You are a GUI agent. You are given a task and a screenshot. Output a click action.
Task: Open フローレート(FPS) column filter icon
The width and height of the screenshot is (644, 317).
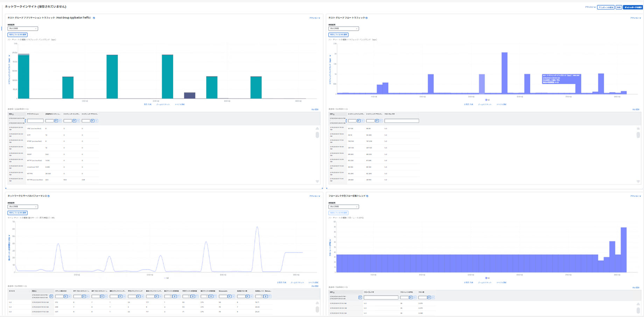point(411,297)
